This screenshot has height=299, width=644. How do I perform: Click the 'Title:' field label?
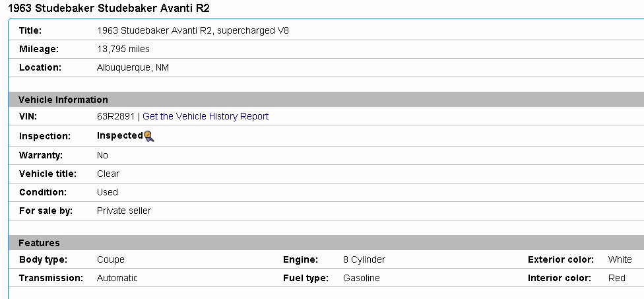30,30
